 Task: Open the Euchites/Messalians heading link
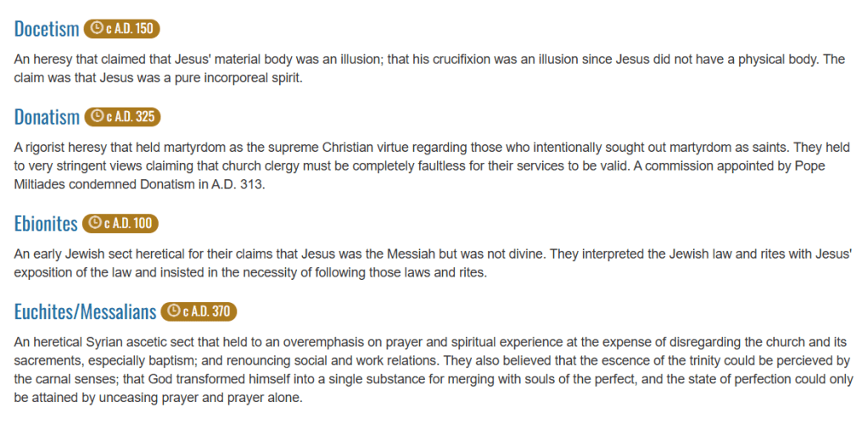pos(86,311)
